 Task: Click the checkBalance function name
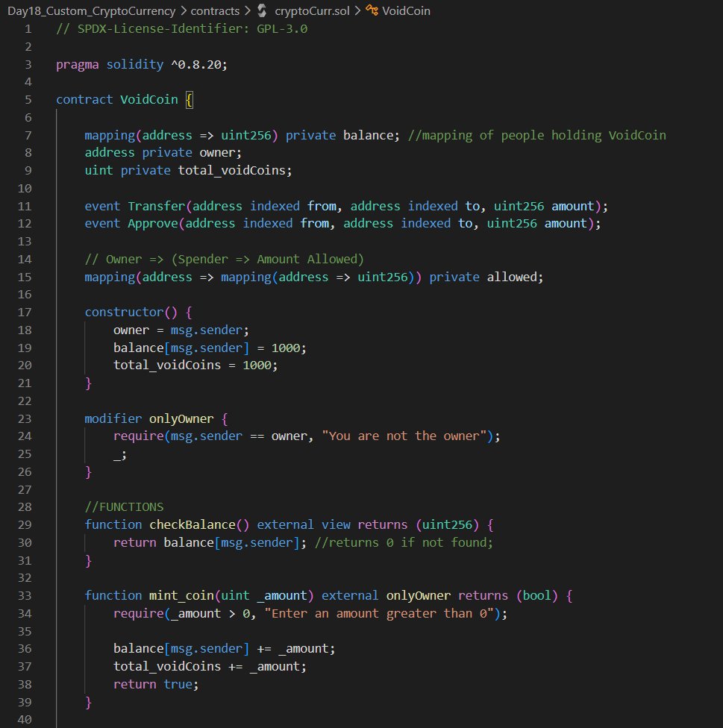click(x=193, y=524)
